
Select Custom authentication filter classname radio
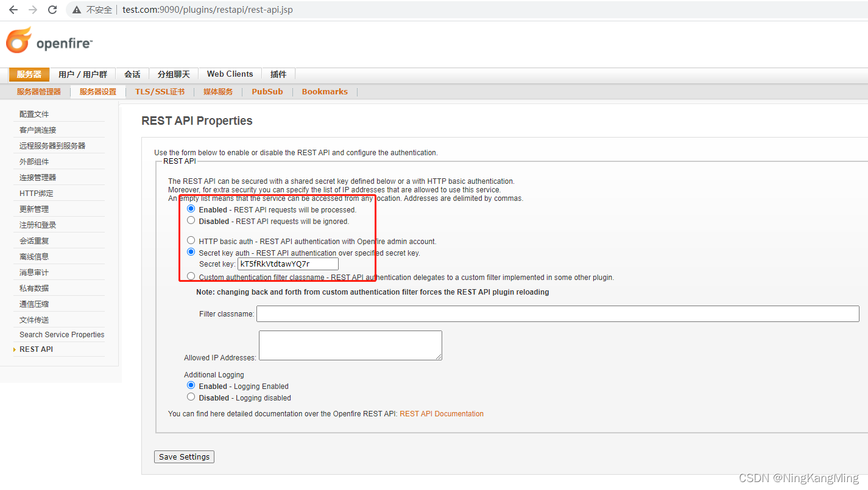click(191, 276)
